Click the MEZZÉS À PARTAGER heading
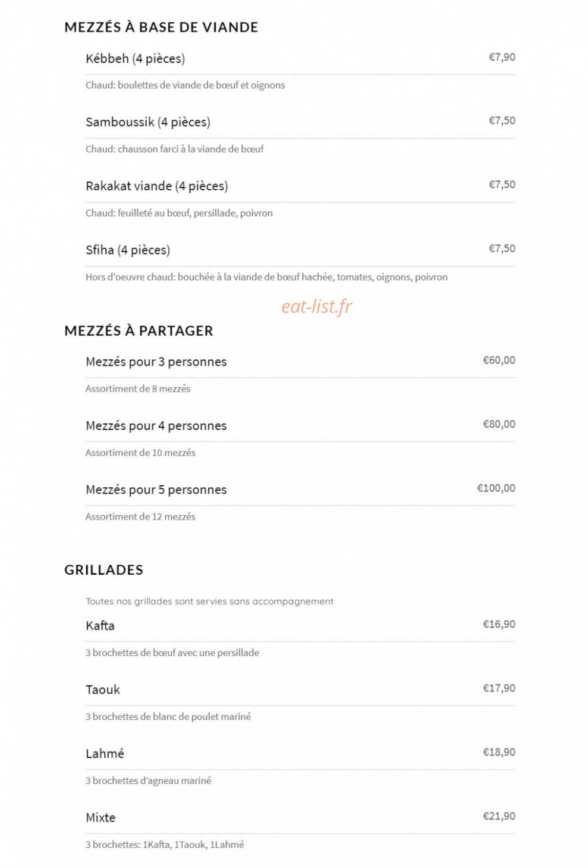 139,331
